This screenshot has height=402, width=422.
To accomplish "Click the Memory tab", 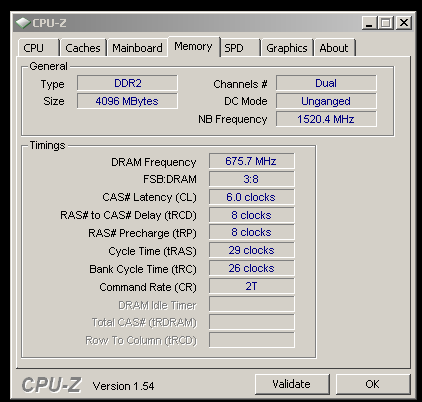I will click(x=194, y=46).
